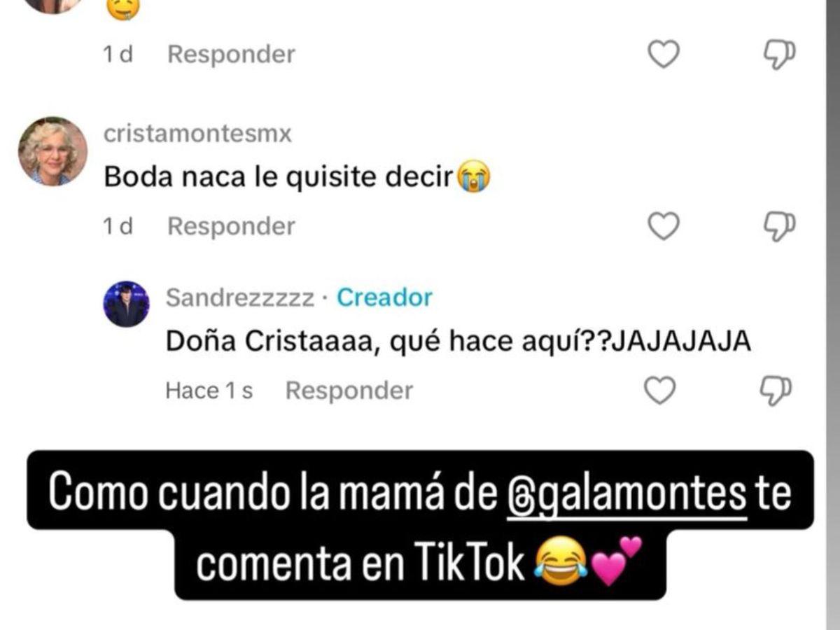Image resolution: width=840 pixels, height=630 pixels.
Task: Like cristamontesmx's comment with the heart
Action: pos(663,226)
